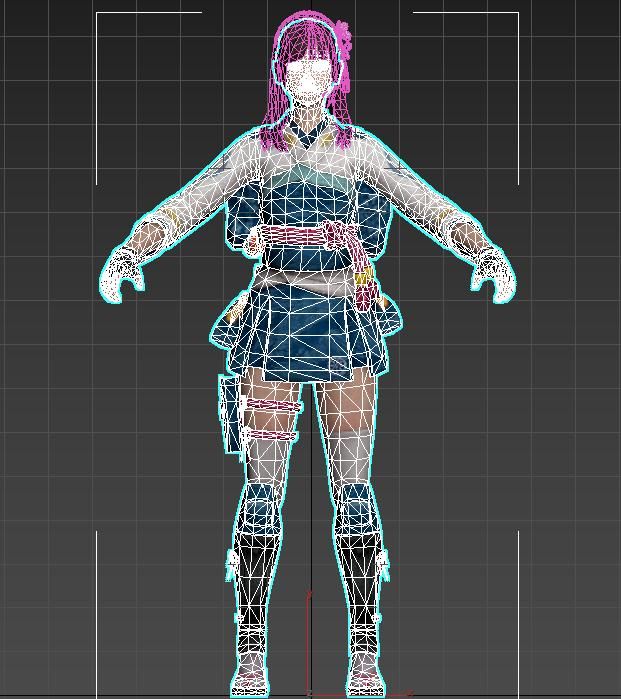Click the red vertical axis of the transform gizmo
Screen dimensions: 621x699
[x=308, y=642]
